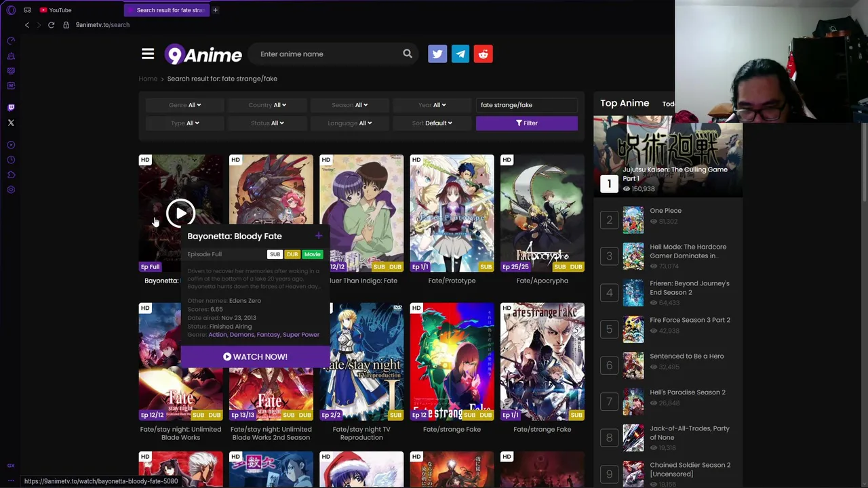Click the 9Anime logo
The height and width of the screenshot is (488, 868).
[203, 54]
